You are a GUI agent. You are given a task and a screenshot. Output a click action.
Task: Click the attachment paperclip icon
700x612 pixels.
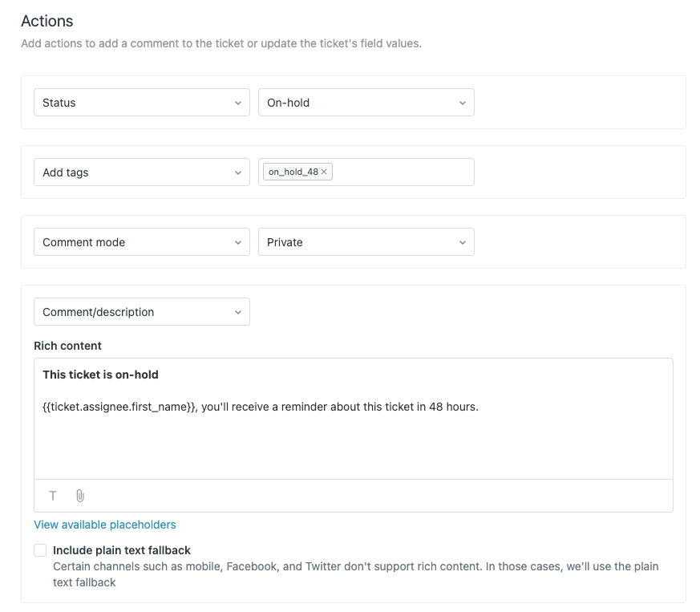80,496
